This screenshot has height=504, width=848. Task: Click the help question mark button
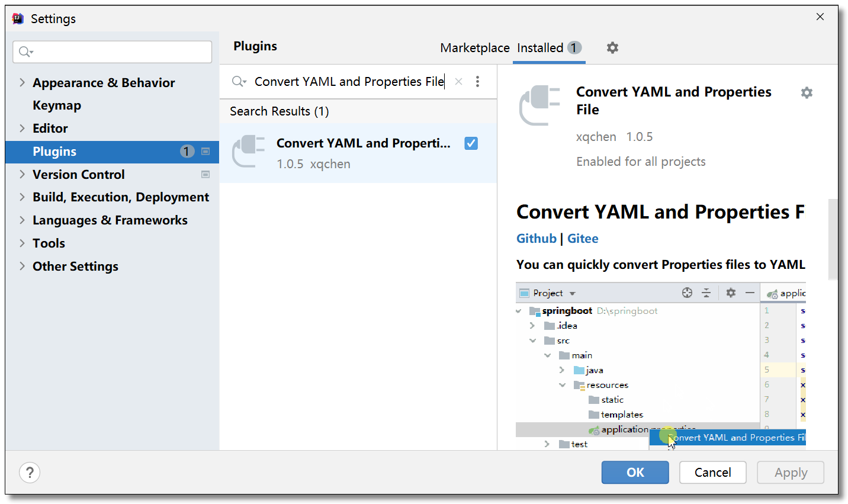click(30, 472)
